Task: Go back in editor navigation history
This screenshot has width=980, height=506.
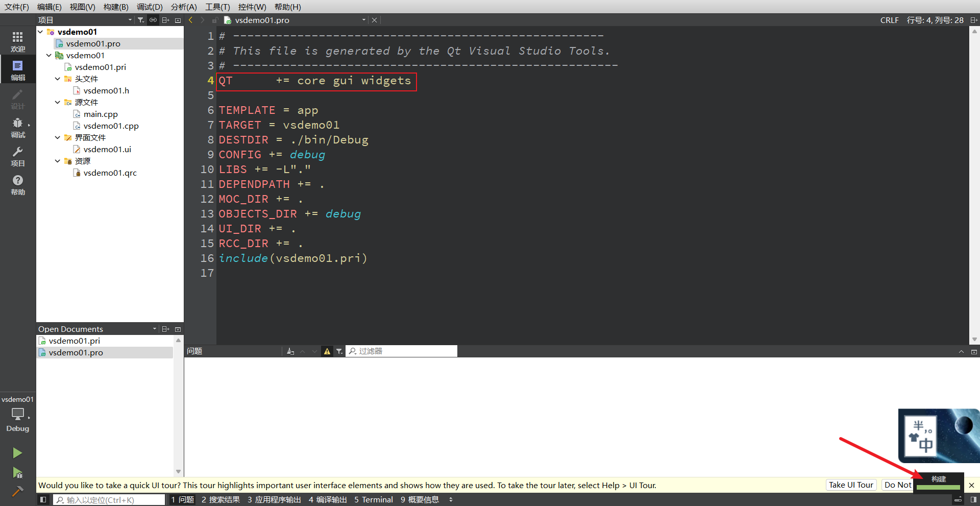Action: click(x=190, y=20)
